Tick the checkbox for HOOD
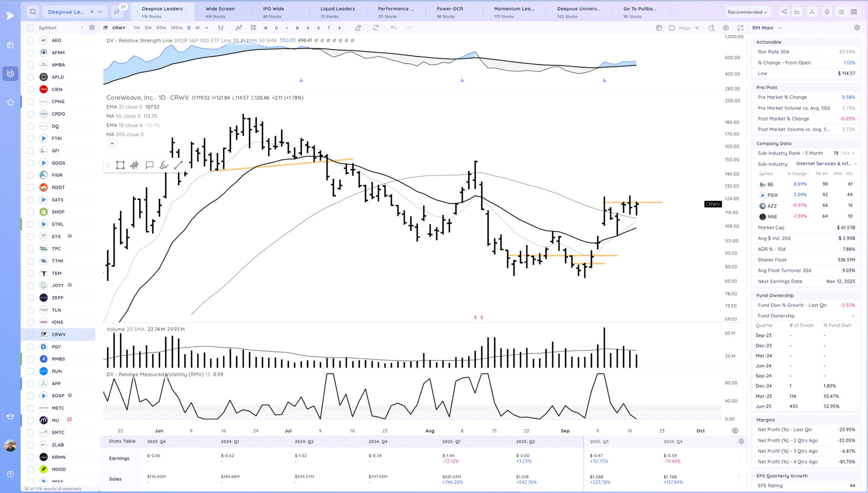 pos(31,469)
